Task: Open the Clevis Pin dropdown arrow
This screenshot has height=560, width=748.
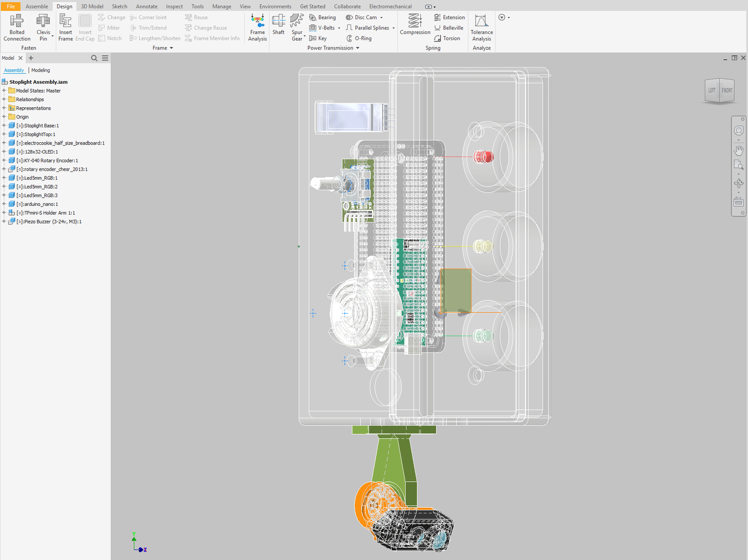Action: (x=52, y=36)
